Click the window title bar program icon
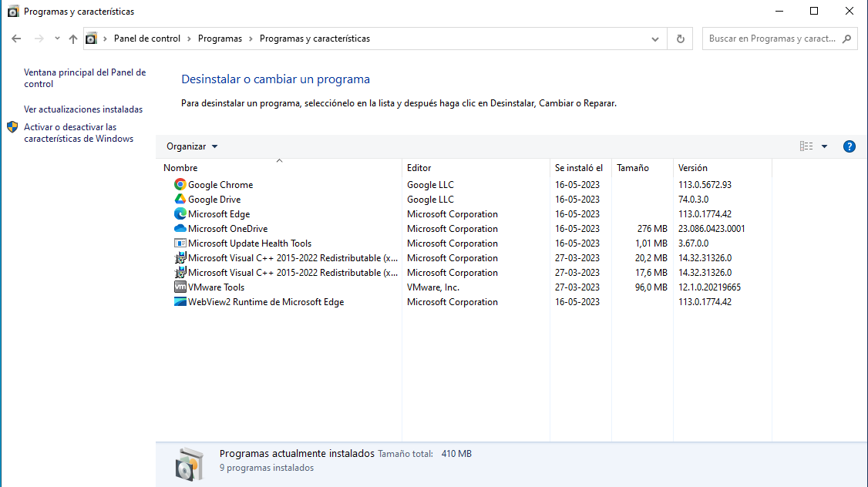Screen dimensions: 868x487 click(x=13, y=11)
